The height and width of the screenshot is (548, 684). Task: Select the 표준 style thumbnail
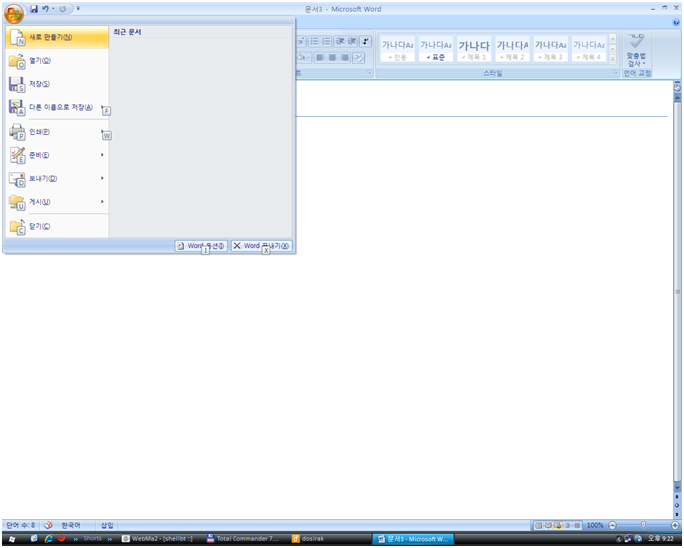coord(436,49)
